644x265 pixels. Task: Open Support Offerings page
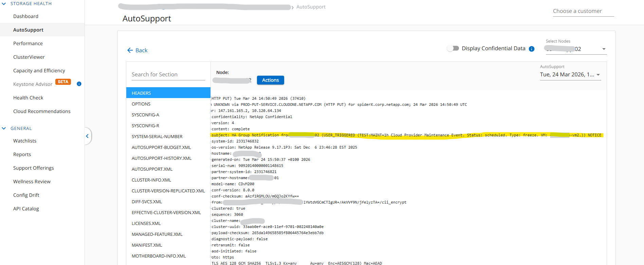pos(34,168)
